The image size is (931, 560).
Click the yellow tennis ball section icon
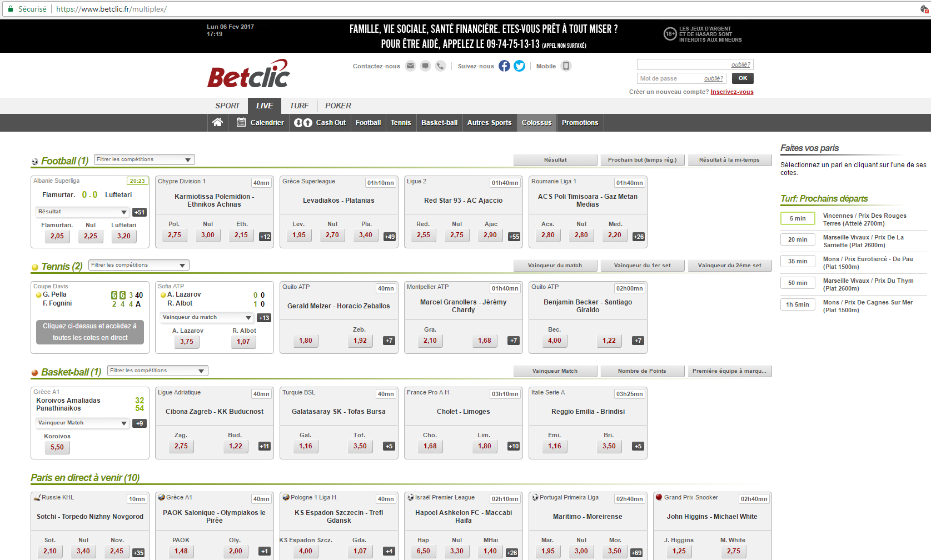[x=35, y=267]
